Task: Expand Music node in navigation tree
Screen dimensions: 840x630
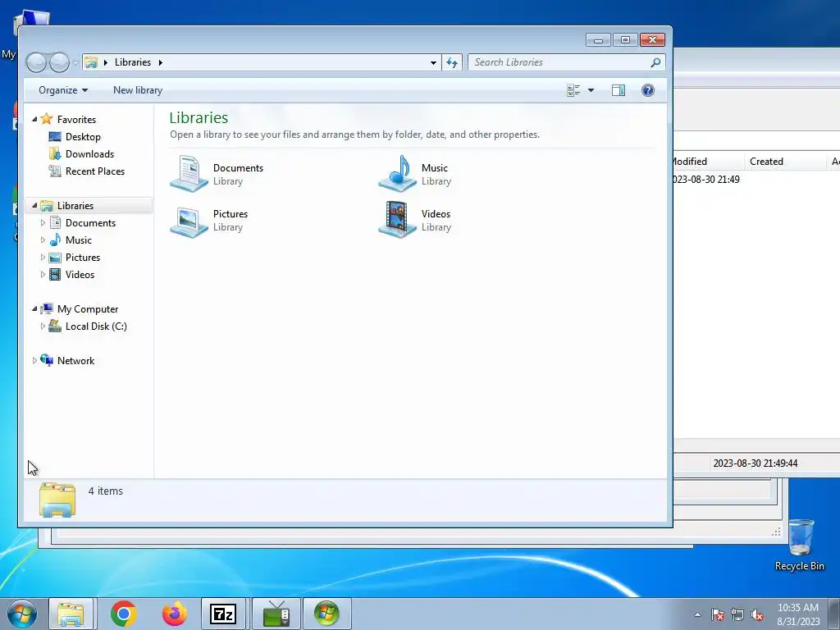Action: [x=43, y=240]
